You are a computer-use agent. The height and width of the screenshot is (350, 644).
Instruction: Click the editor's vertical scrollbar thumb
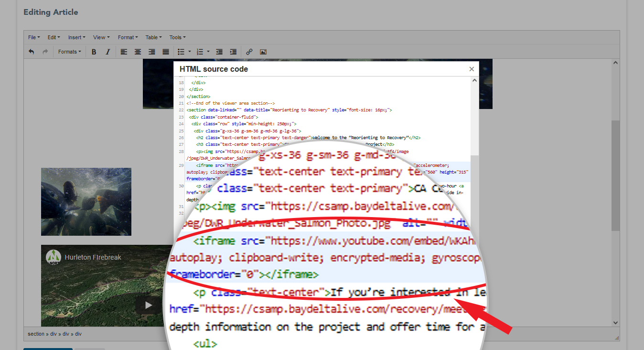[x=615, y=175]
